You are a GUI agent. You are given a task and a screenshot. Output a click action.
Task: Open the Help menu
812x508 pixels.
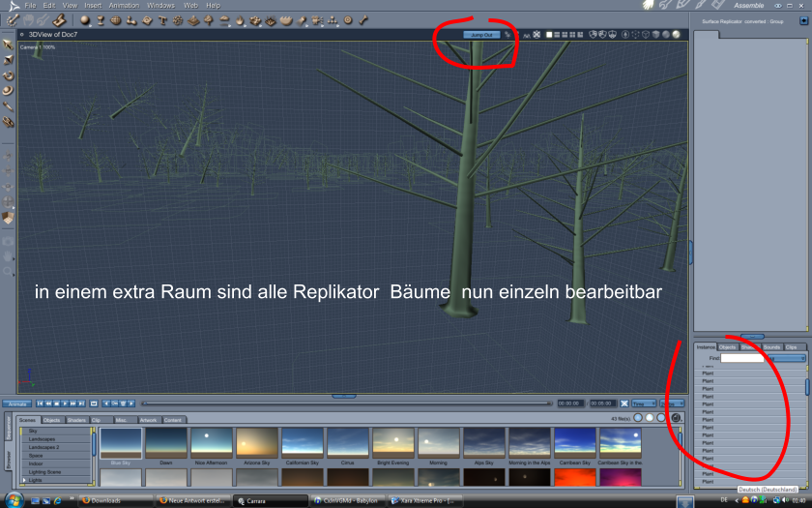[x=213, y=5]
